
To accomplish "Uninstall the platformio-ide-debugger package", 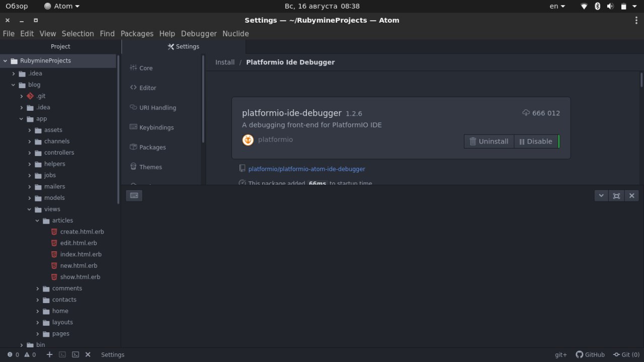I will (x=489, y=141).
